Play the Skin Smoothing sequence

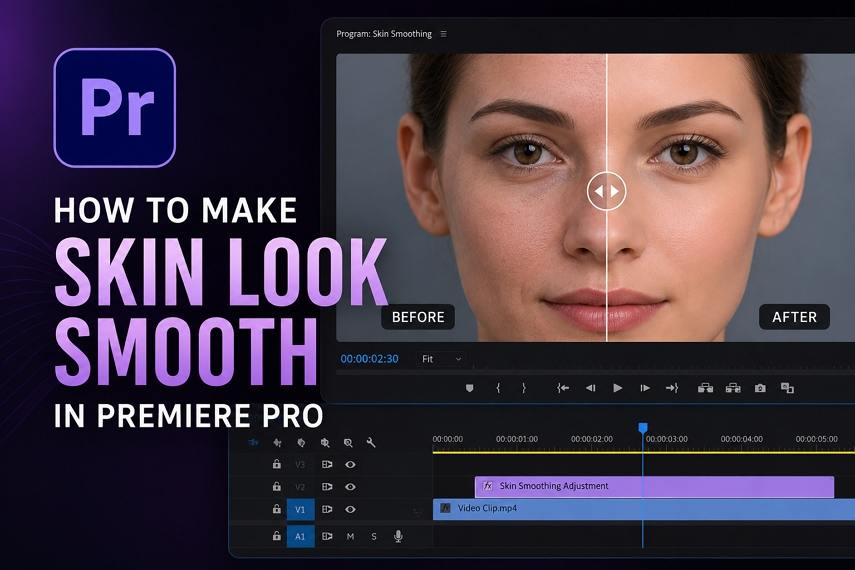[617, 388]
